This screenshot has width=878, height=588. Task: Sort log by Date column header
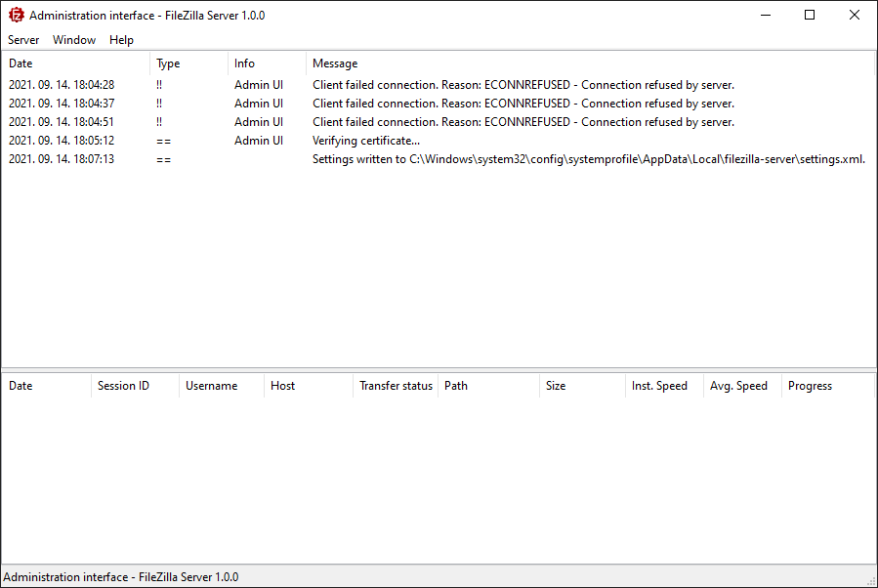pos(76,63)
